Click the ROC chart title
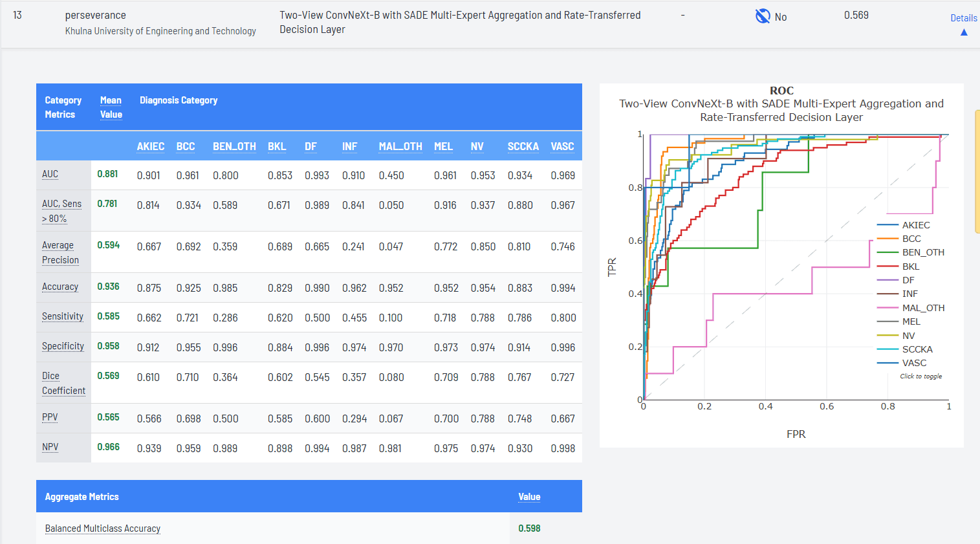 tap(781, 103)
